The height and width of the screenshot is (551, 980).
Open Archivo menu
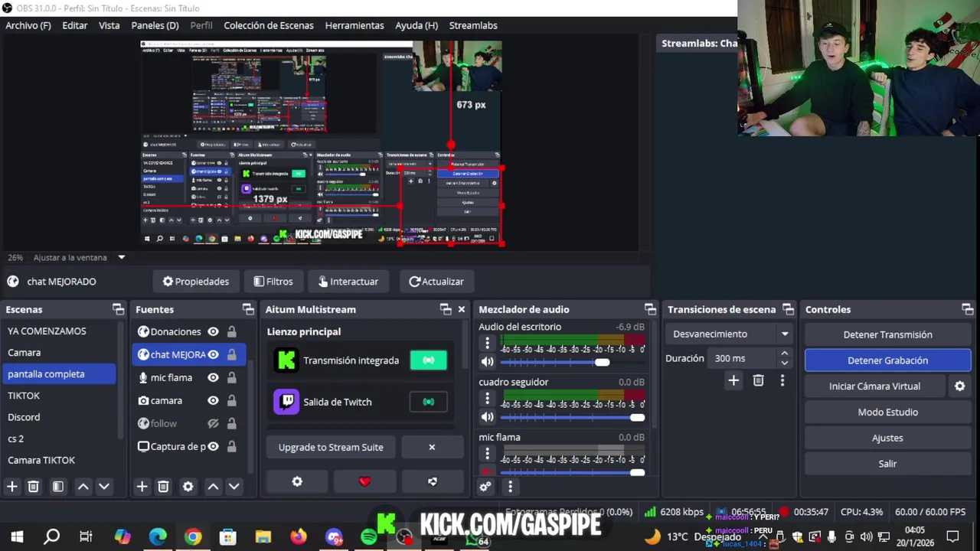pyautogui.click(x=28, y=25)
